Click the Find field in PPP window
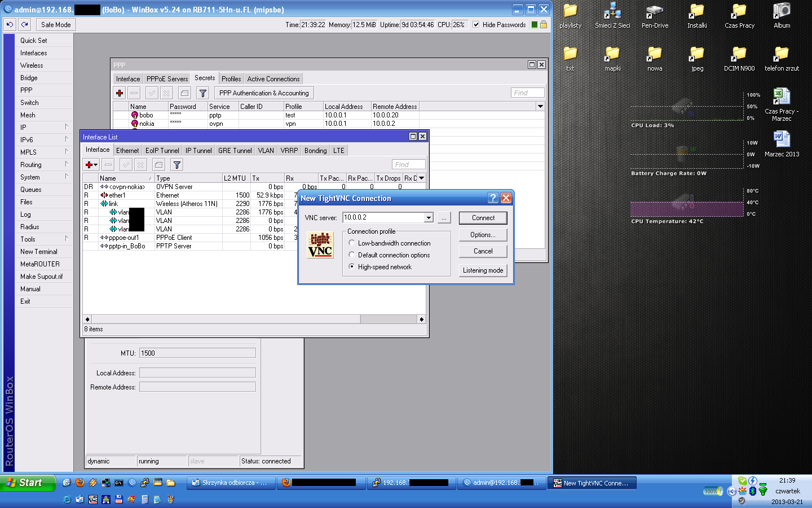Screen dimensions: 812x508 click(x=528, y=93)
